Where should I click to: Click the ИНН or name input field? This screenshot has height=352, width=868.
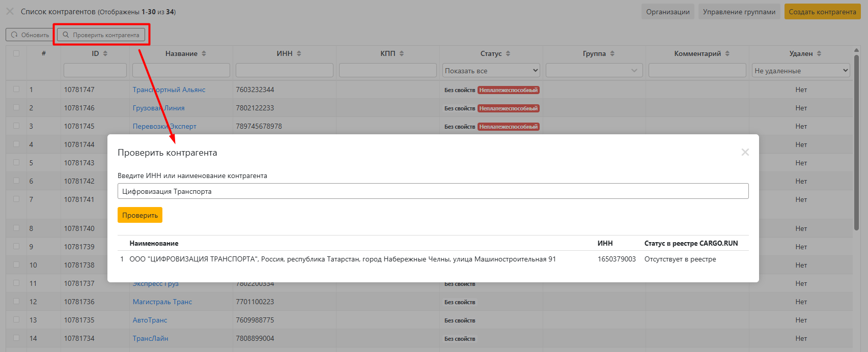pyautogui.click(x=433, y=191)
